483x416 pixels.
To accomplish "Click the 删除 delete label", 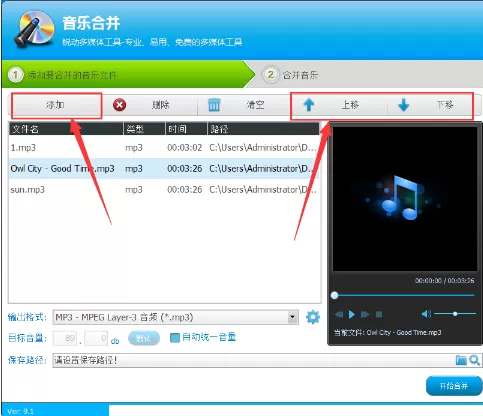I will coord(161,105).
